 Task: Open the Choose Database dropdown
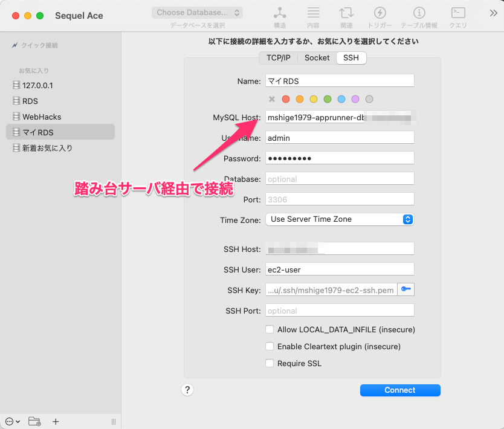(x=198, y=13)
